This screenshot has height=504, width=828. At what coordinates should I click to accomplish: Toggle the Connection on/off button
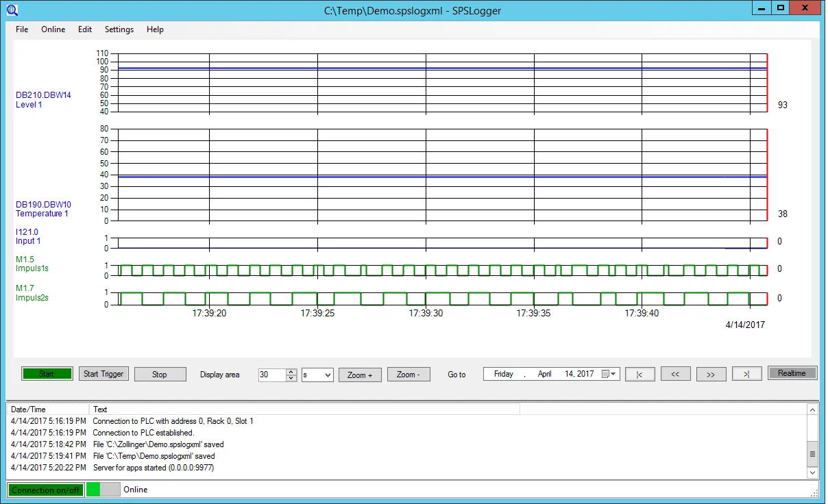(46, 490)
